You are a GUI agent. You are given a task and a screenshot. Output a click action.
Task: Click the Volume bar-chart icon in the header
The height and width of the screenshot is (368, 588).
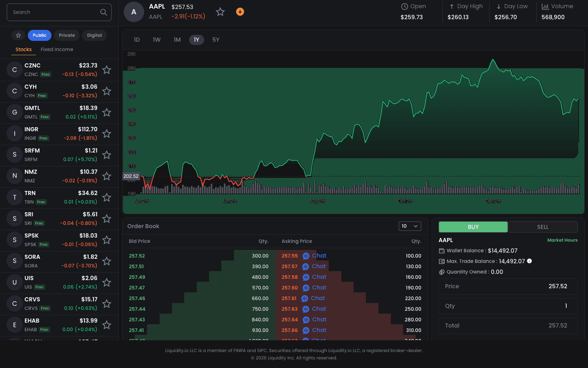(546, 6)
